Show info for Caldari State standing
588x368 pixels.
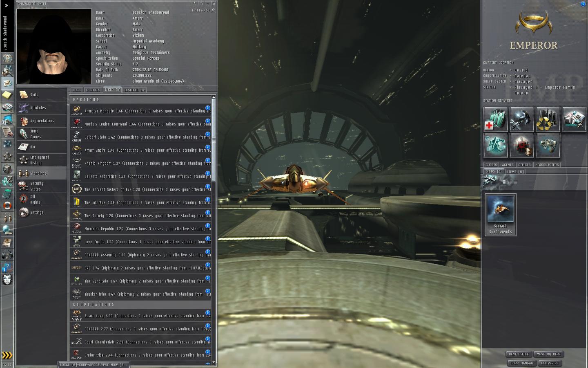pos(208,134)
